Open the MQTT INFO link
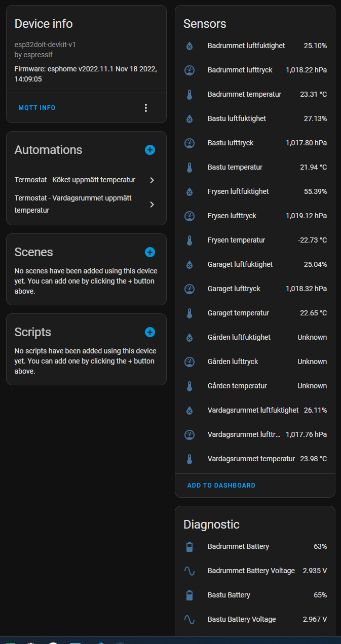This screenshot has height=644, width=341. coord(36,107)
